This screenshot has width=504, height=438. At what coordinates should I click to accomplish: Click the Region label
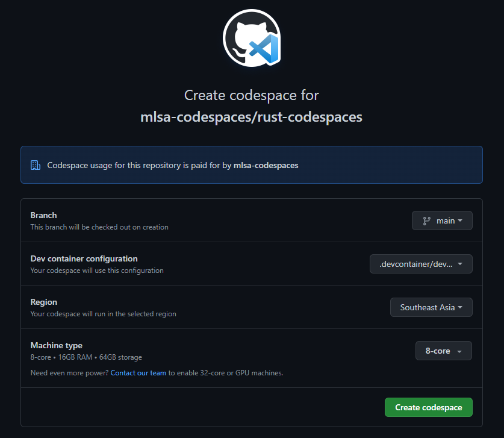click(x=44, y=302)
